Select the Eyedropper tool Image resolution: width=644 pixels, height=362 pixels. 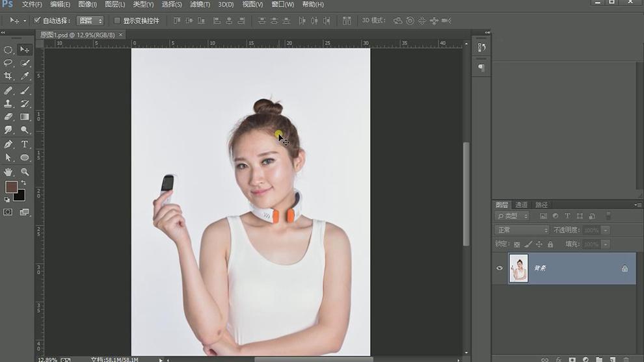click(25, 76)
